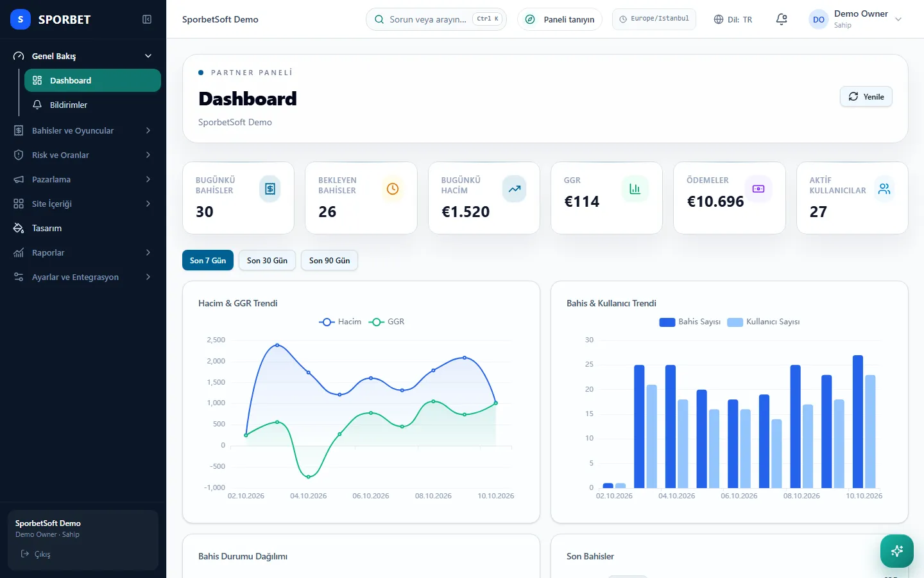Image resolution: width=924 pixels, height=578 pixels.
Task: Click the Aktif Kullanıcılar people icon
Action: click(884, 189)
